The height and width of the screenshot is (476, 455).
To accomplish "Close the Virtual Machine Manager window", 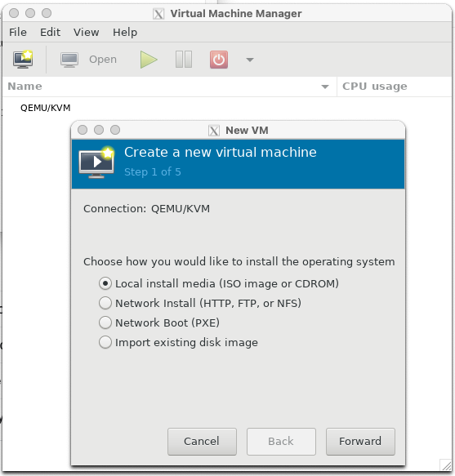I will point(14,13).
